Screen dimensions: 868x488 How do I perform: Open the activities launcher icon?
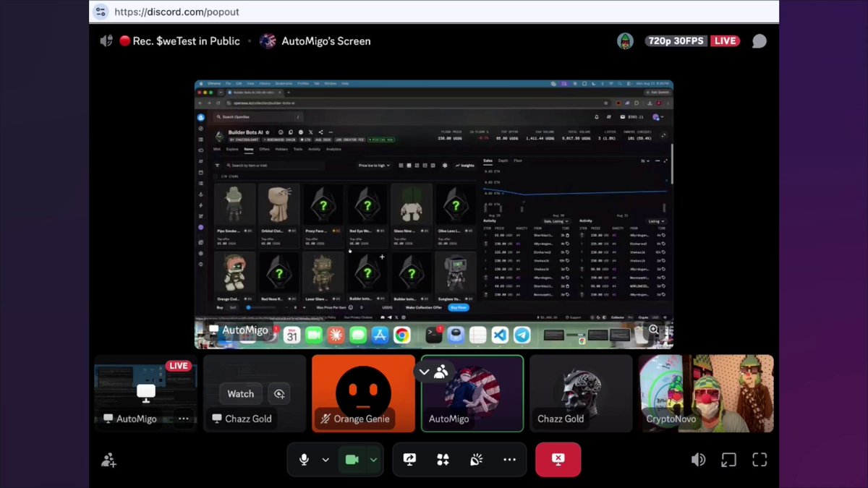[x=443, y=460]
